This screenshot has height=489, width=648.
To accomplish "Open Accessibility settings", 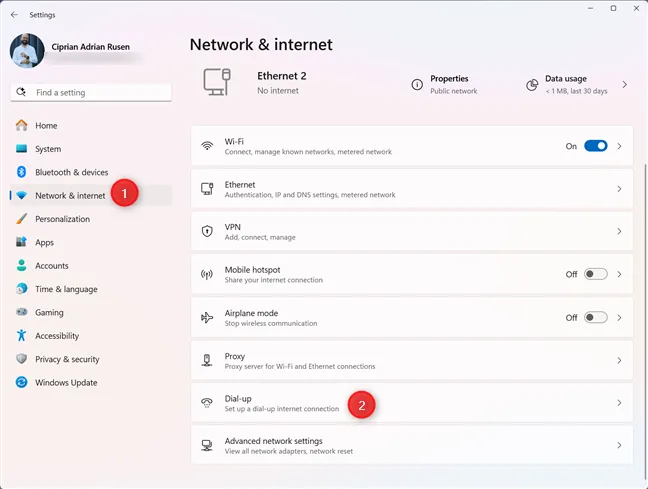I will (x=91, y=336).
